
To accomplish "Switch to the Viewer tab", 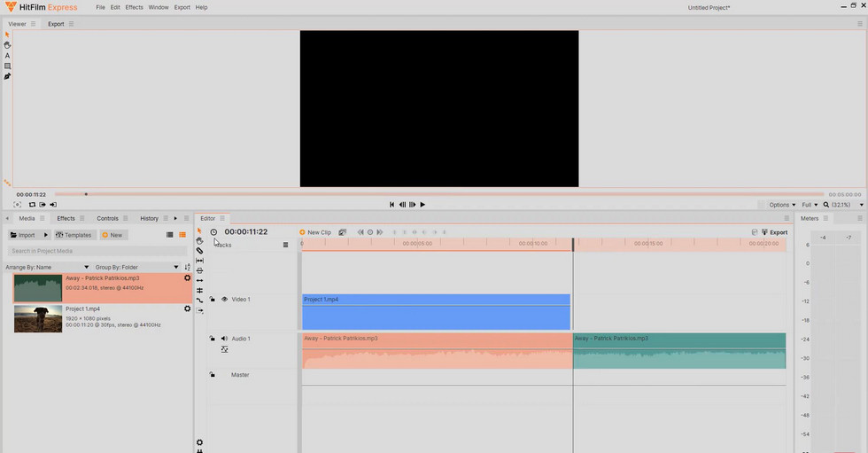I will pyautogui.click(x=17, y=24).
